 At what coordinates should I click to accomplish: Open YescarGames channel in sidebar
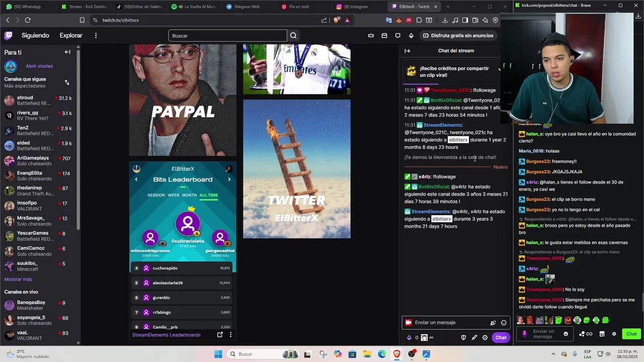39,236
